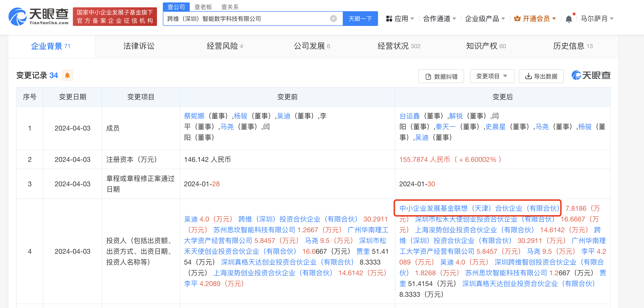Open the 蔡妮娜 director link
This screenshot has width=644, height=308.
pos(194,116)
